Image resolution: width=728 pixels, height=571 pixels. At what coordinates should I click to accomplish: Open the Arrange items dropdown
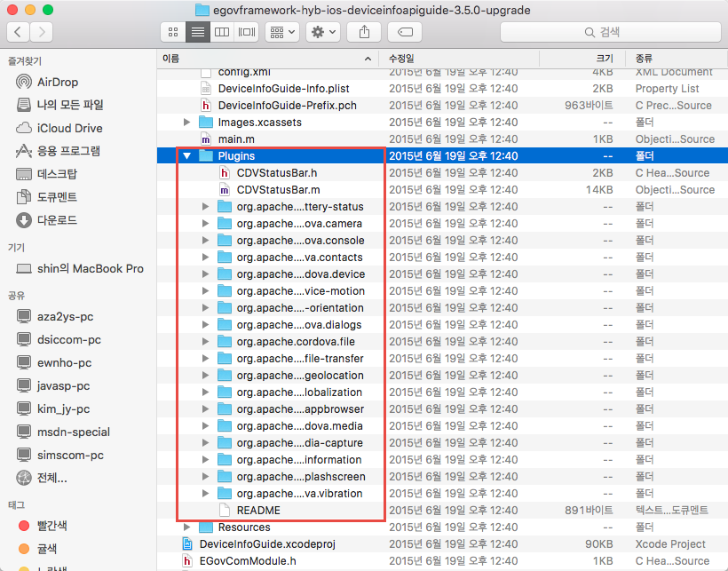[282, 32]
